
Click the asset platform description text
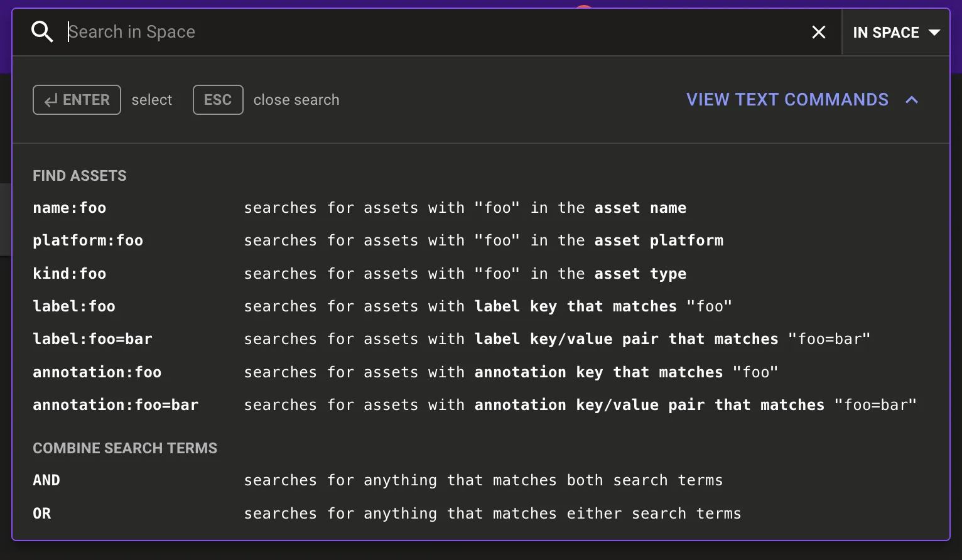tap(484, 240)
